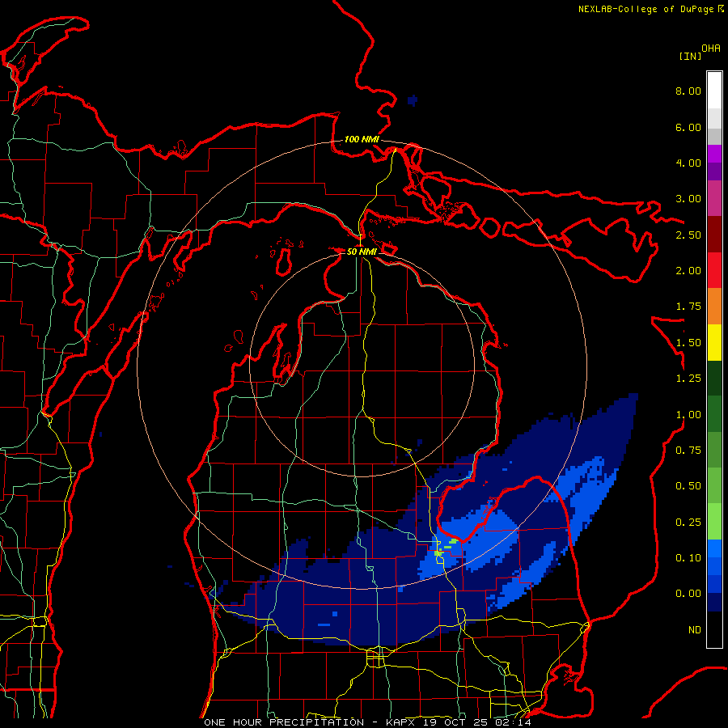Click the 0.00 legend value
Screen dimensions: 728x728
(688, 594)
